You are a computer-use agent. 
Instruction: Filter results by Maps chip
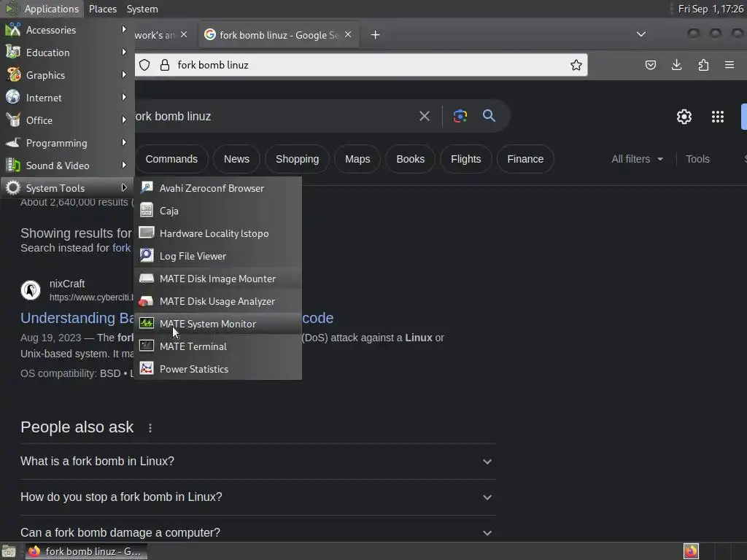tap(357, 159)
